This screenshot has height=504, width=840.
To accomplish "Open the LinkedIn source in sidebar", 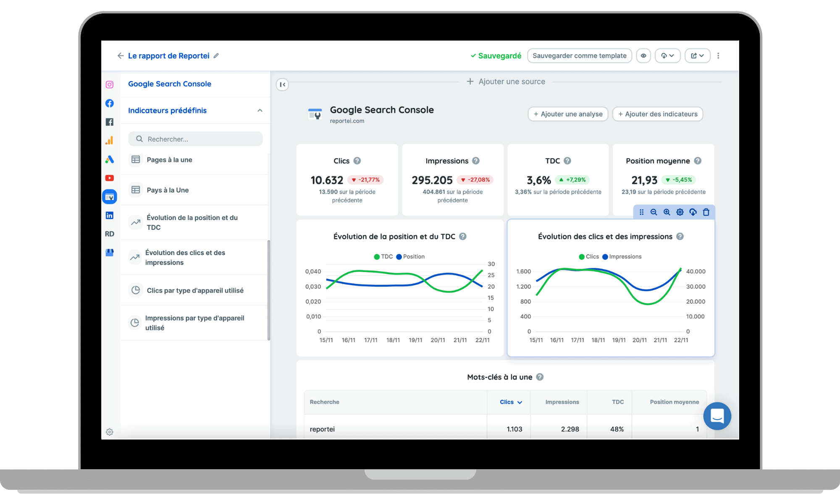I will click(x=109, y=215).
